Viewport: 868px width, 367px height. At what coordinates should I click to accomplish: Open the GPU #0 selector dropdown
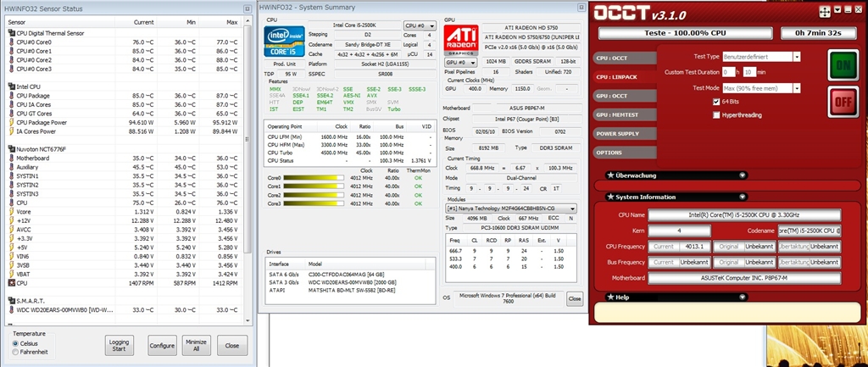460,63
